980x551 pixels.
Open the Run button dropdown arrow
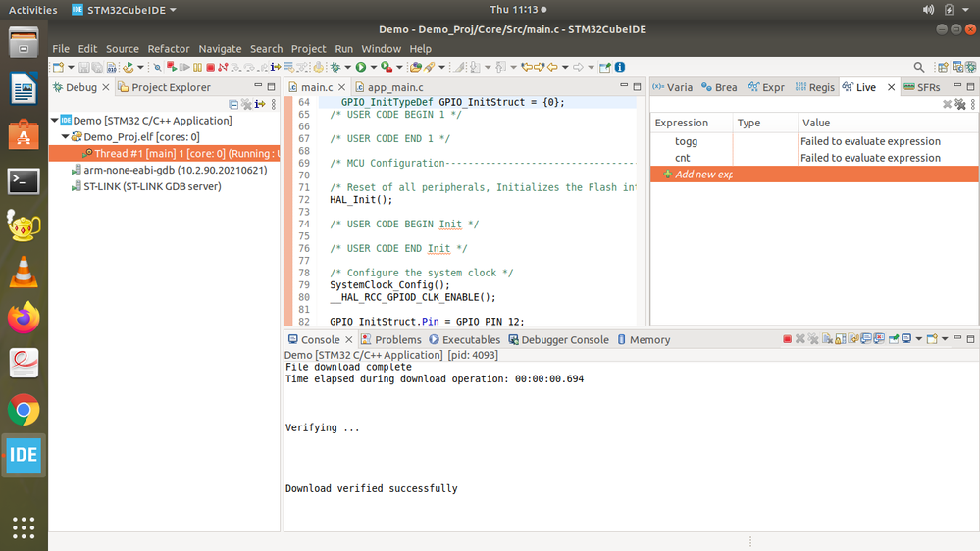pyautogui.click(x=373, y=68)
